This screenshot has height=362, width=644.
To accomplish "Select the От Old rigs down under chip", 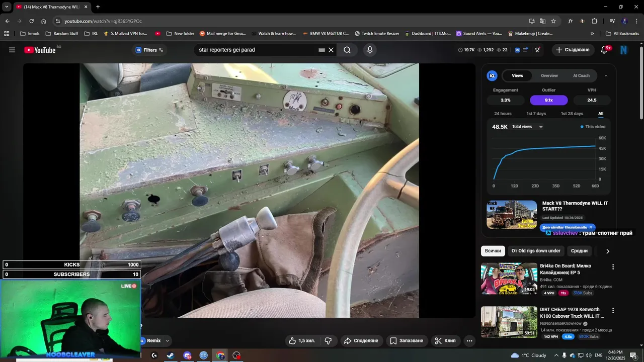I will tap(536, 251).
